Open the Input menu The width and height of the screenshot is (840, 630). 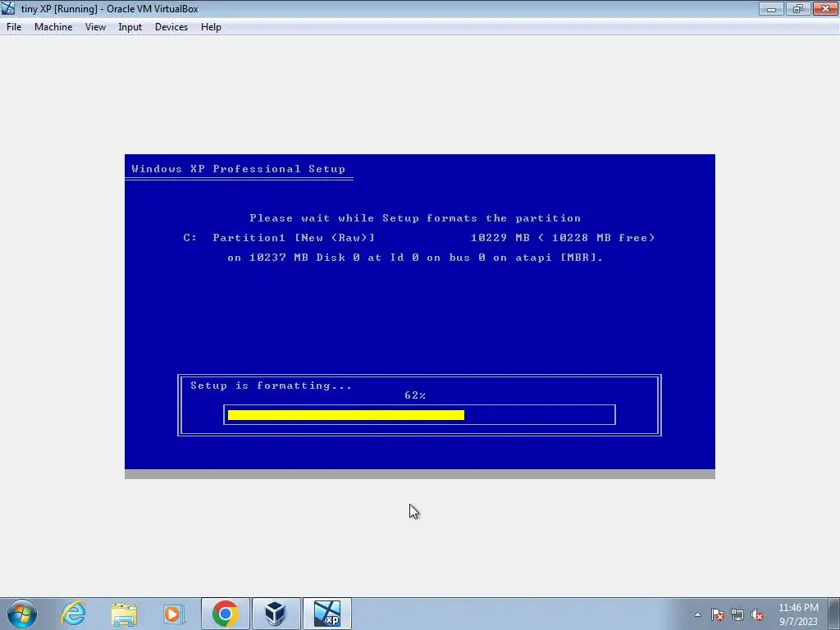pos(130,27)
